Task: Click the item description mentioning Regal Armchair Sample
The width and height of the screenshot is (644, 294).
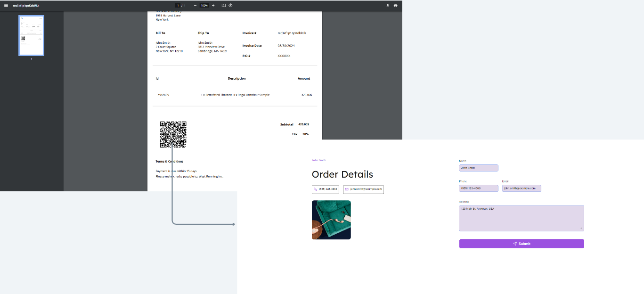Action: click(x=235, y=95)
